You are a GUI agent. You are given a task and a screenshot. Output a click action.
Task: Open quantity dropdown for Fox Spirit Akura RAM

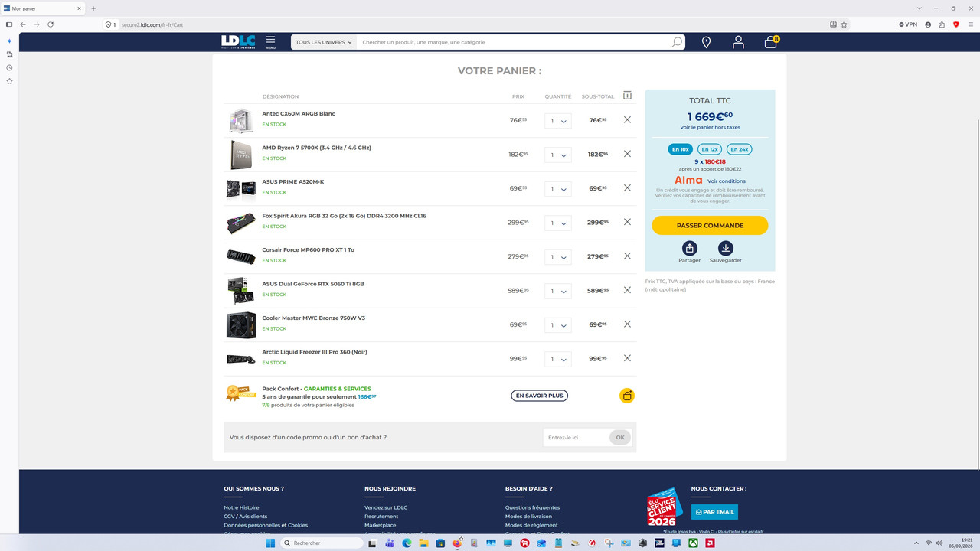point(558,223)
